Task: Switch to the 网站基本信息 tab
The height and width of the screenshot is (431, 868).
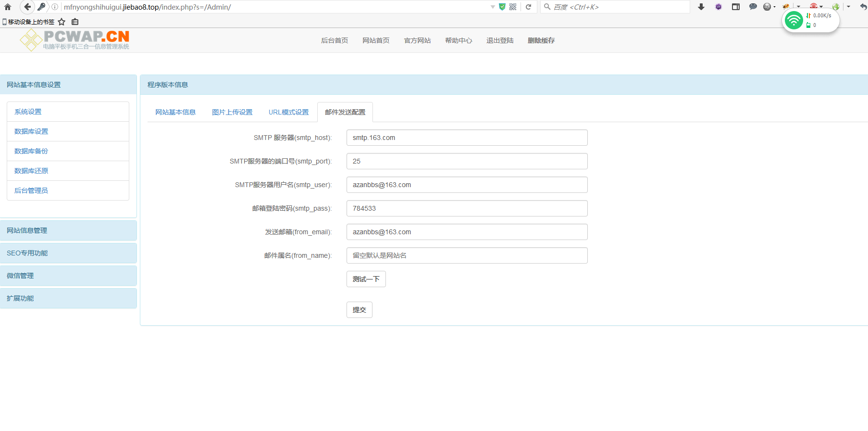Action: tap(175, 112)
